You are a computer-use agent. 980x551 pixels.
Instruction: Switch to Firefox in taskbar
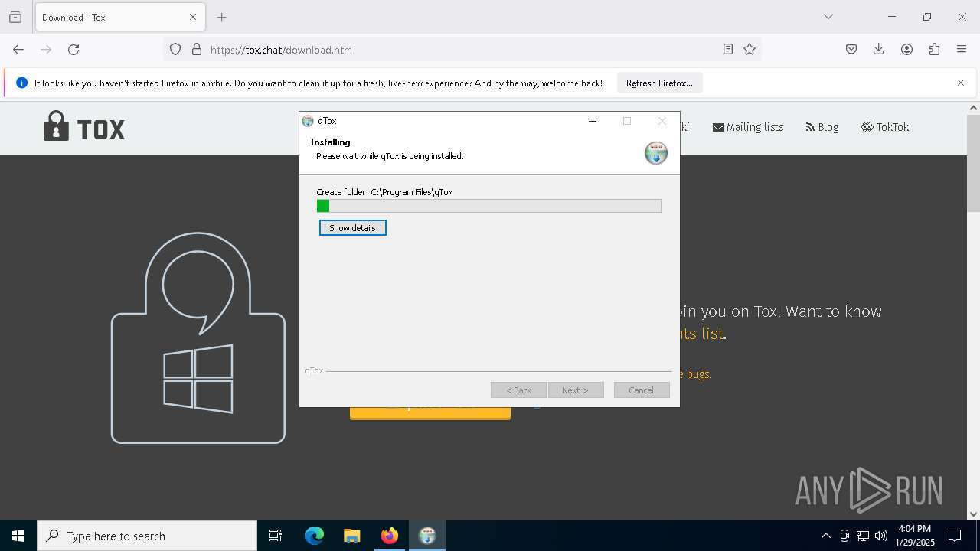pyautogui.click(x=390, y=536)
